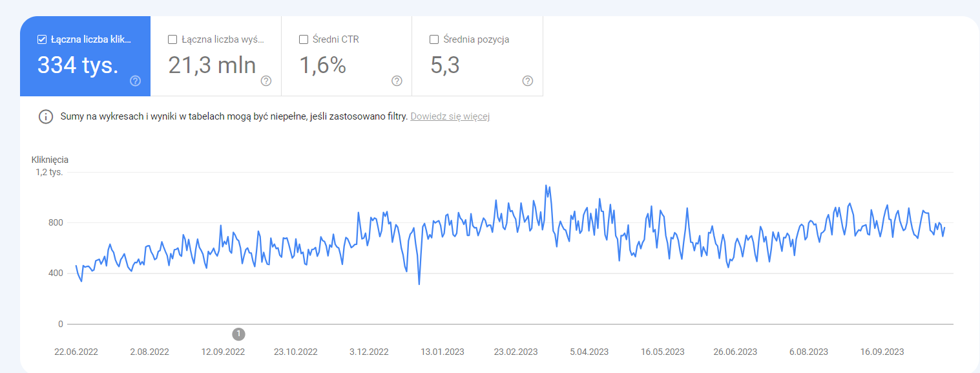Open the Dowiedz się więcej link
The image size is (980, 373).
[x=450, y=117]
